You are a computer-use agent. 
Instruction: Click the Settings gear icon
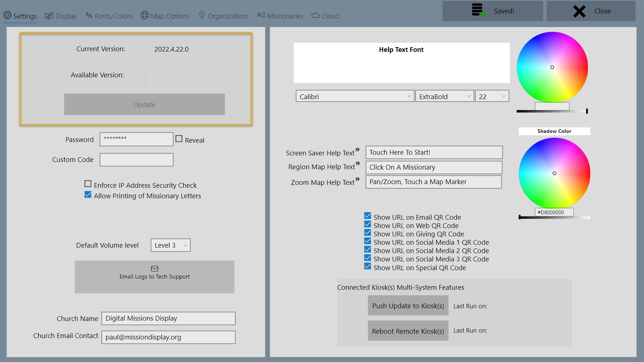[x=7, y=15]
